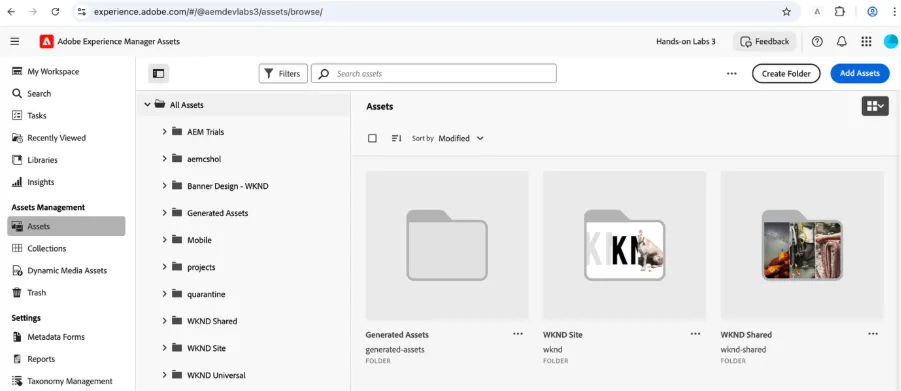Open the user profile avatar
The image size is (901, 391).
coord(890,41)
